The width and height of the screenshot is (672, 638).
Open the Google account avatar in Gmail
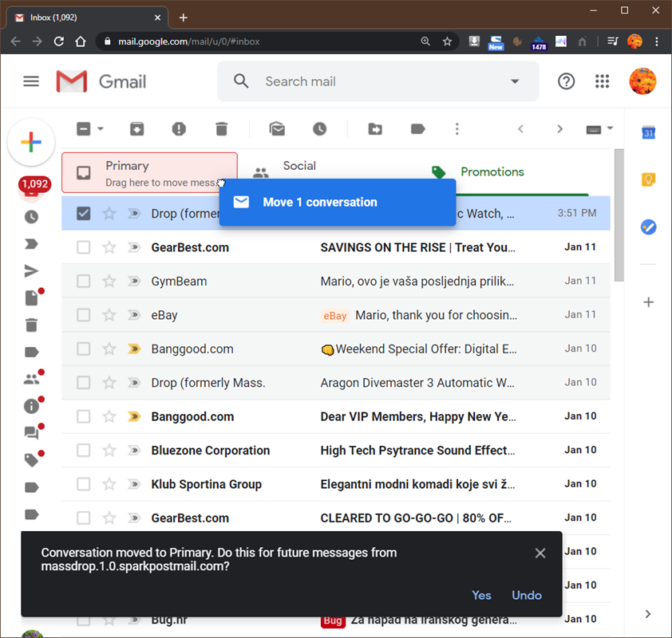[x=642, y=81]
